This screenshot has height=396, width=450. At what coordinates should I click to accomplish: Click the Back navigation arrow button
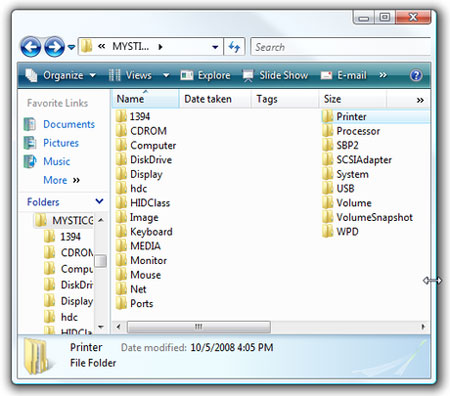(x=31, y=47)
